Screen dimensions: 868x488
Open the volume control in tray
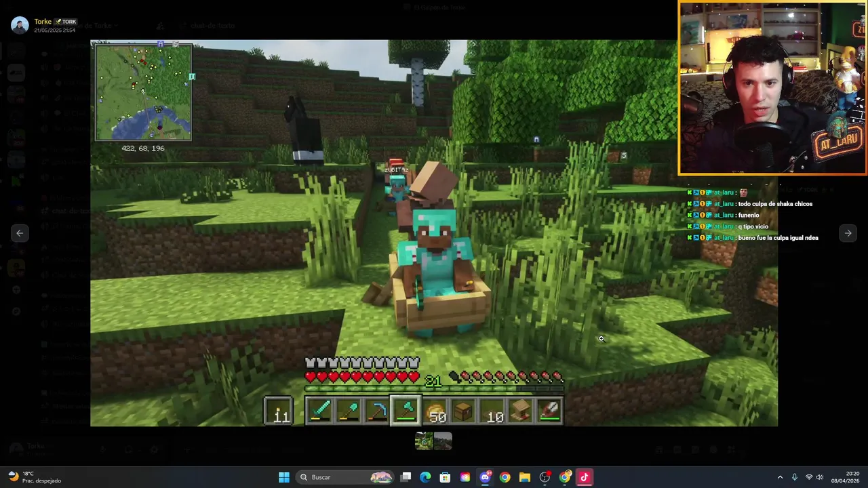(819, 477)
